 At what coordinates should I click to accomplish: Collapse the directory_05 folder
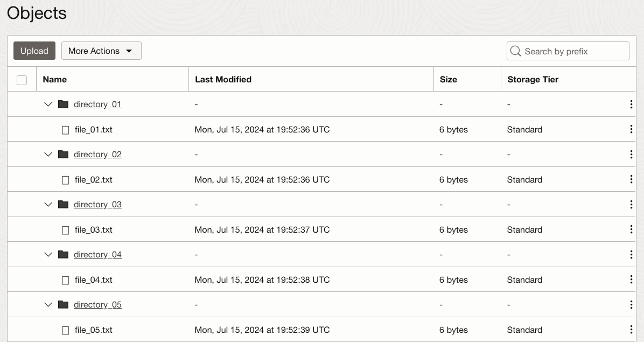[48, 304]
